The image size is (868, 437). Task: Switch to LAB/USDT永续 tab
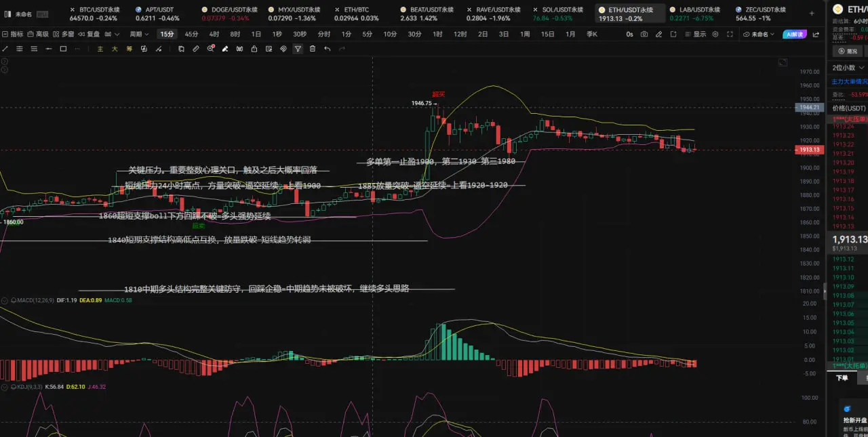coord(694,14)
